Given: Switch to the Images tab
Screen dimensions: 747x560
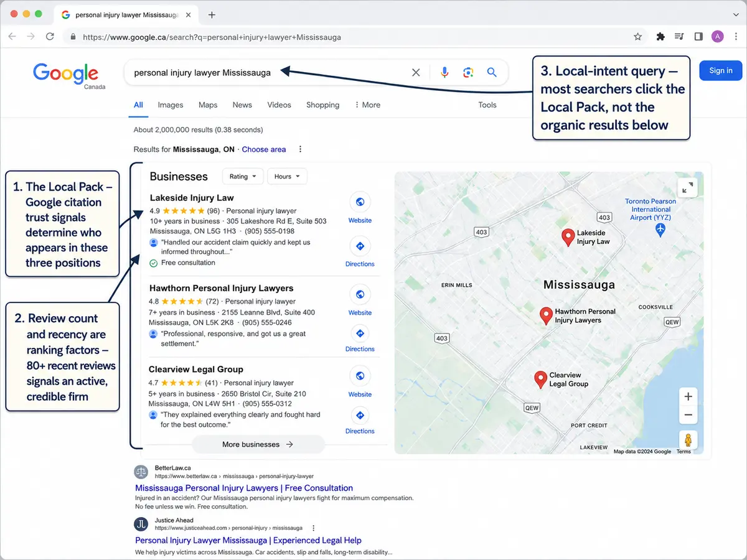Looking at the screenshot, I should click(171, 105).
